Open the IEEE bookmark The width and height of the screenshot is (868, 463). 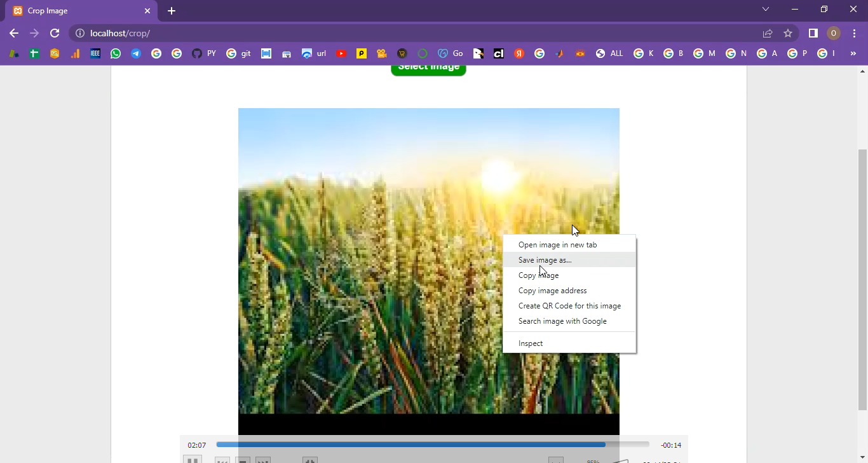coord(95,53)
